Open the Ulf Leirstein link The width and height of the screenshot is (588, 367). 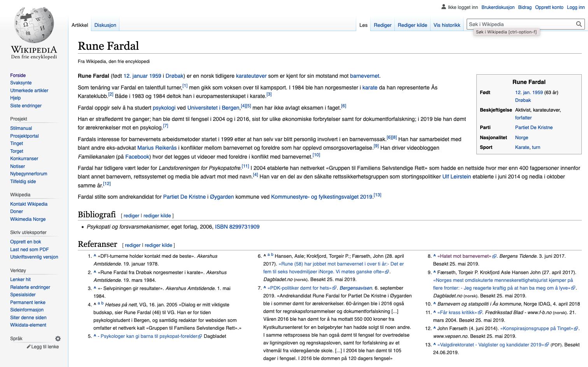tap(457, 177)
